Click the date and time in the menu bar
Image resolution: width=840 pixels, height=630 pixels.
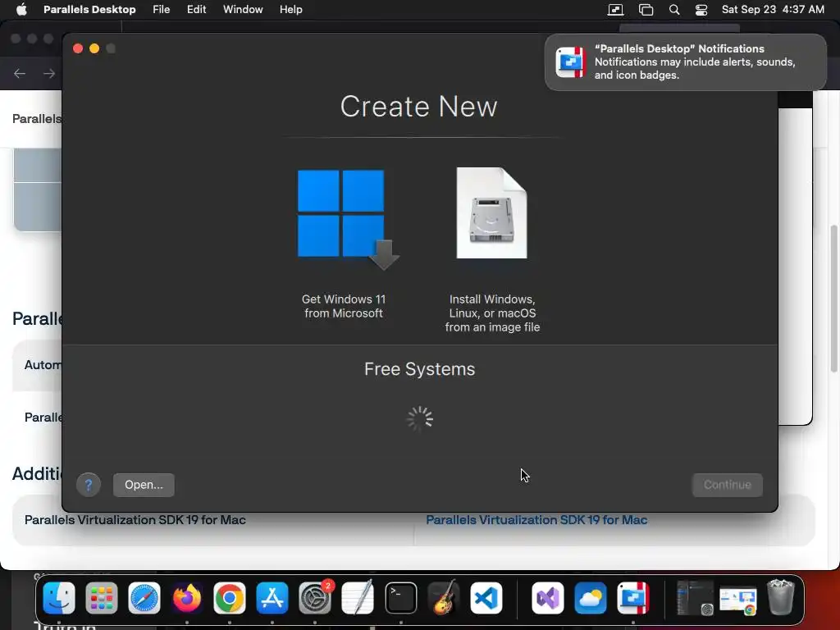pyautogui.click(x=773, y=10)
